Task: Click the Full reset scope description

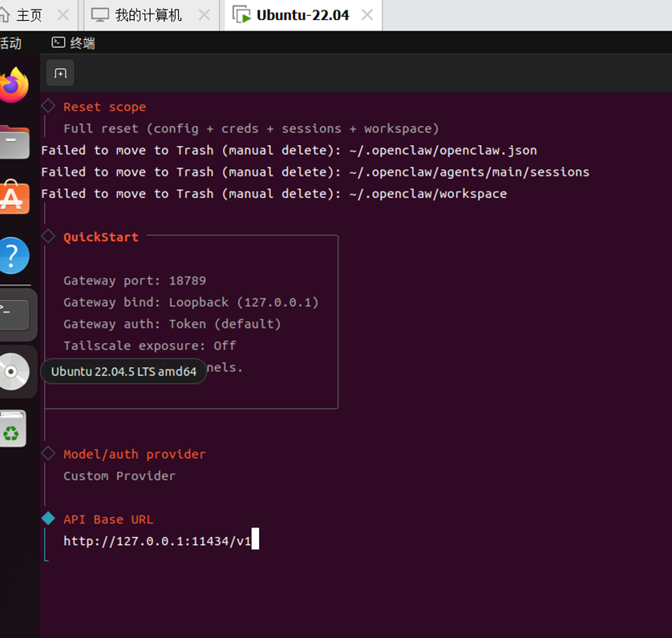Action: [251, 128]
